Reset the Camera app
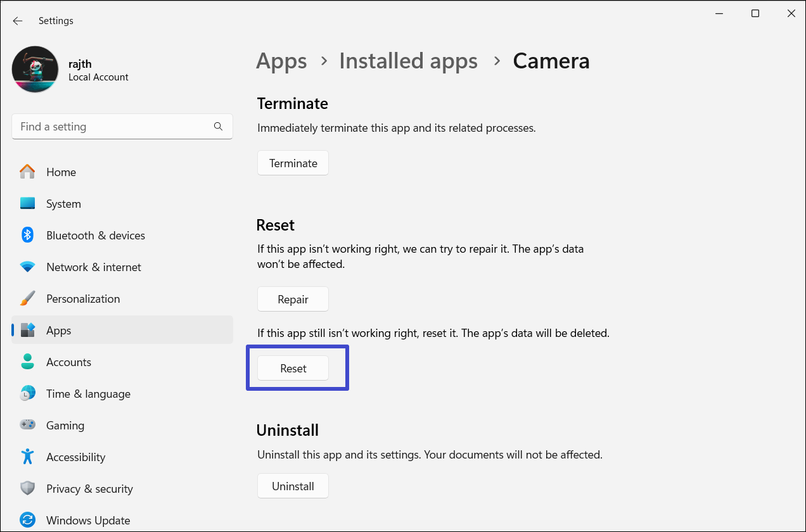806x532 pixels. pos(293,369)
